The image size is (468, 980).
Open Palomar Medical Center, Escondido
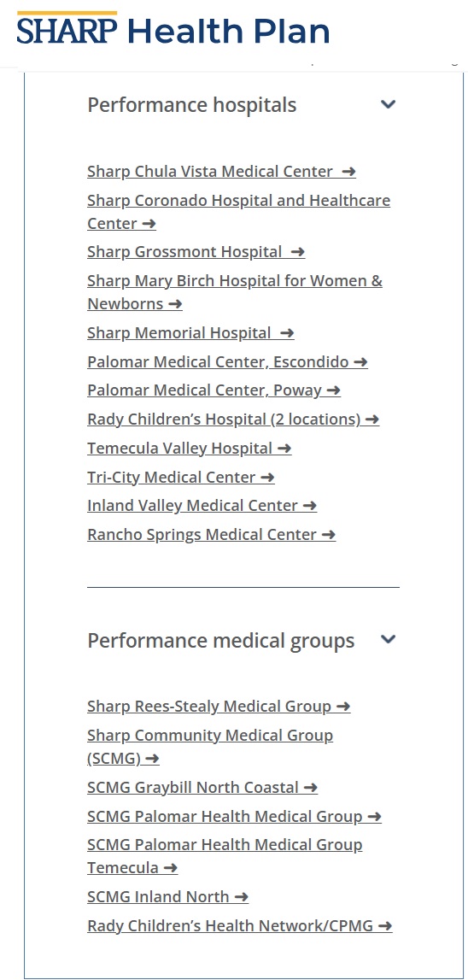(x=227, y=362)
